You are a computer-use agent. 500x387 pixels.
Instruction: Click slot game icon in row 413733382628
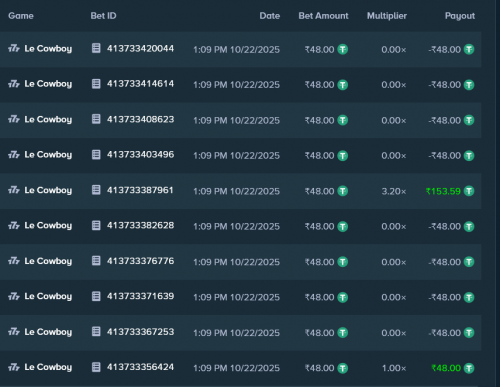pyautogui.click(x=14, y=226)
